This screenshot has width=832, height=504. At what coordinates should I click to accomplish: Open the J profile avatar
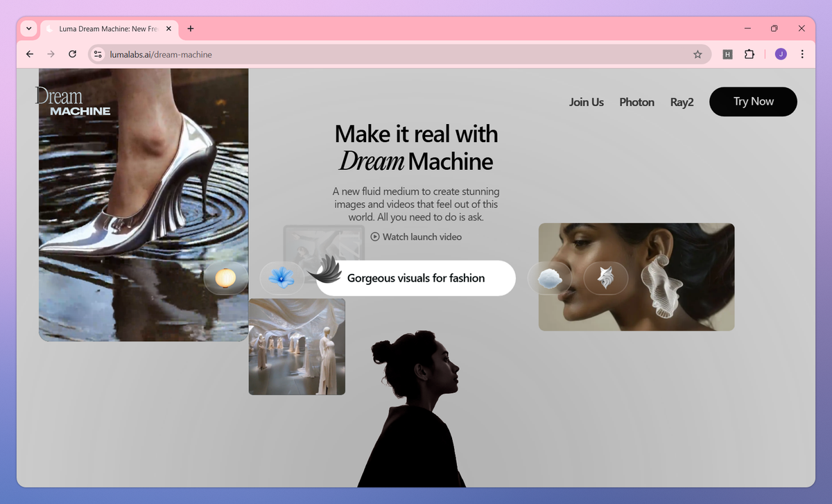point(781,54)
